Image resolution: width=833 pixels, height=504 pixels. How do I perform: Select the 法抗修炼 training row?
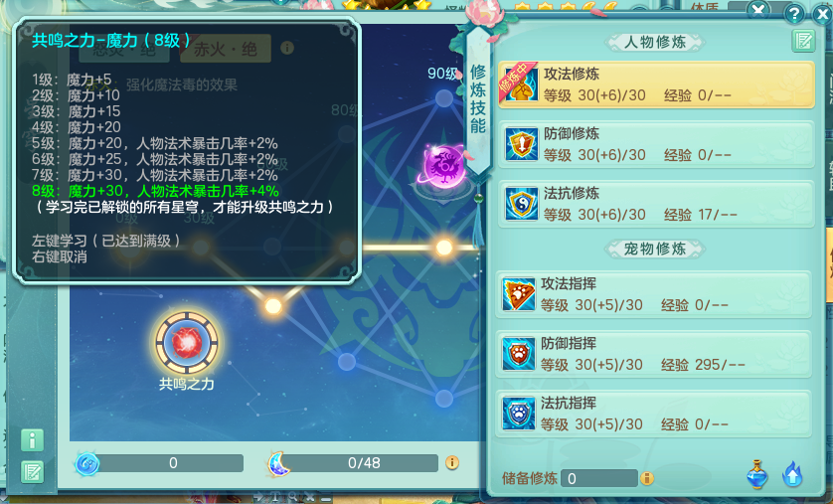(x=655, y=204)
